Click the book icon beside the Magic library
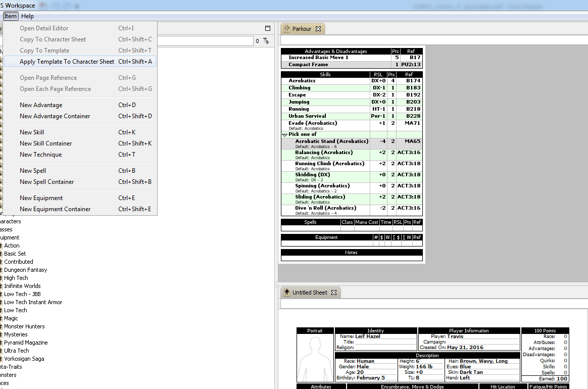This screenshot has width=588, height=389. (x=2, y=318)
